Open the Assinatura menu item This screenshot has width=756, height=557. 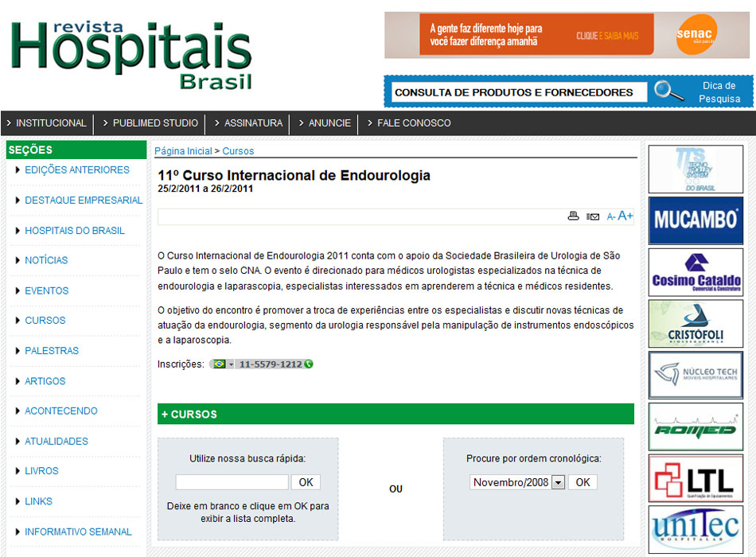[x=253, y=123]
